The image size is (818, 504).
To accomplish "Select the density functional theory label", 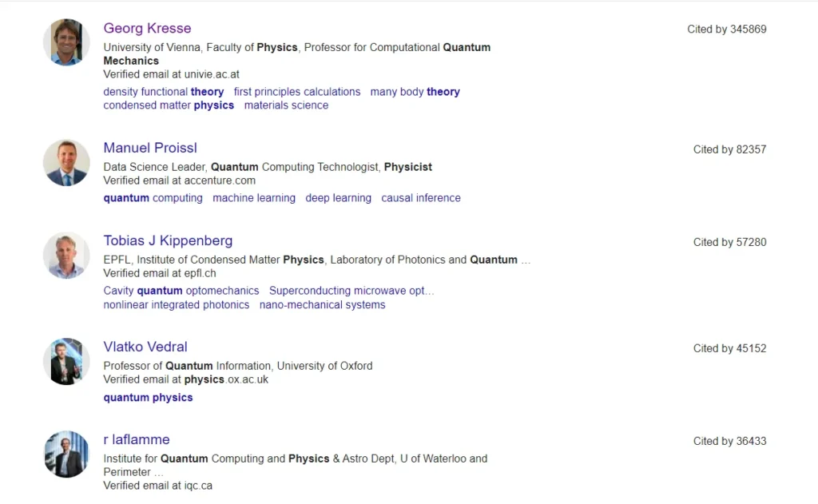I will (164, 92).
